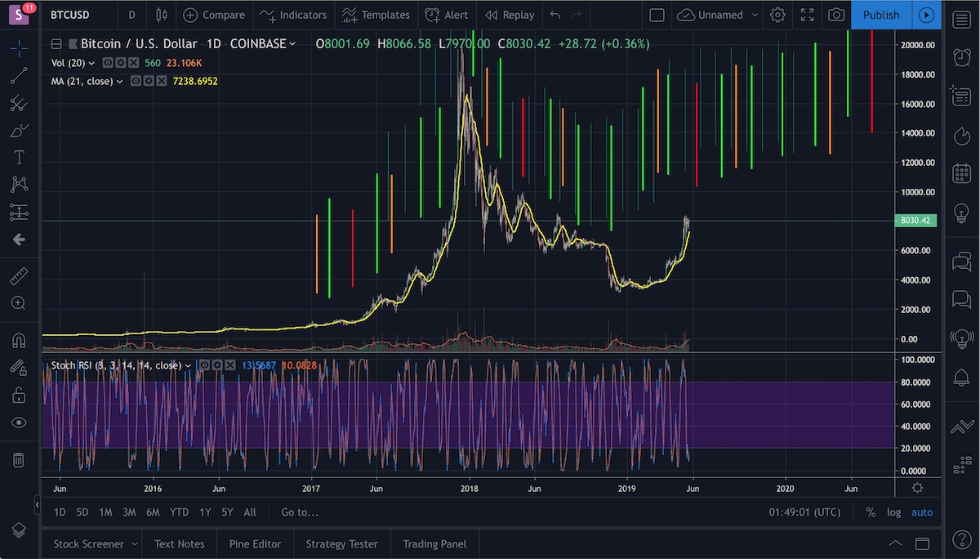Screen dimensions: 980x559
Task: Toggle percent scale mode
Action: [x=871, y=512]
